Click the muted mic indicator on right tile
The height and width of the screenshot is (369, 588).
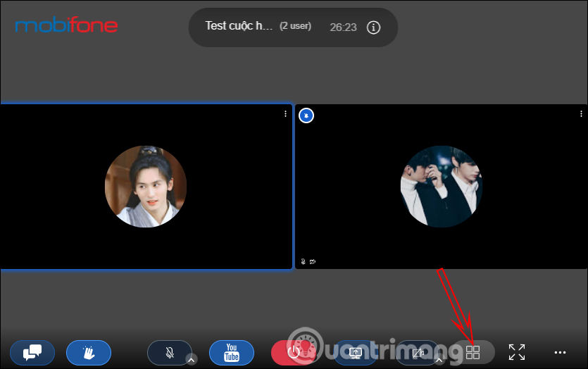coord(303,262)
